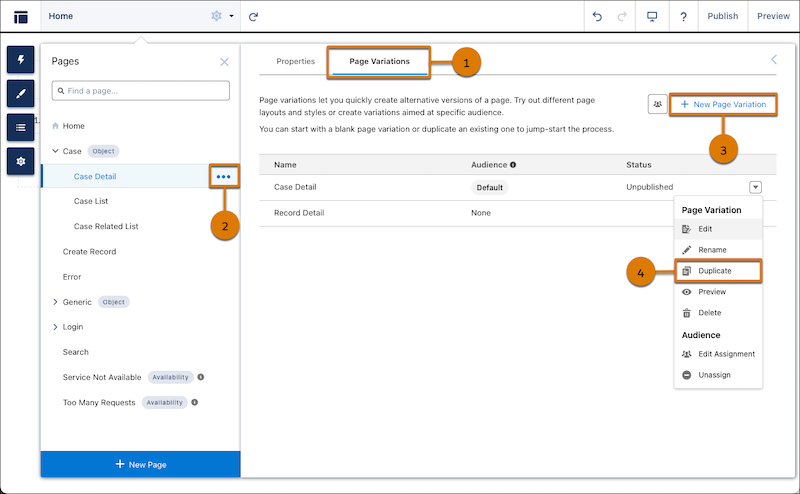Click the Find a page search field
The image size is (800, 494).
140,91
